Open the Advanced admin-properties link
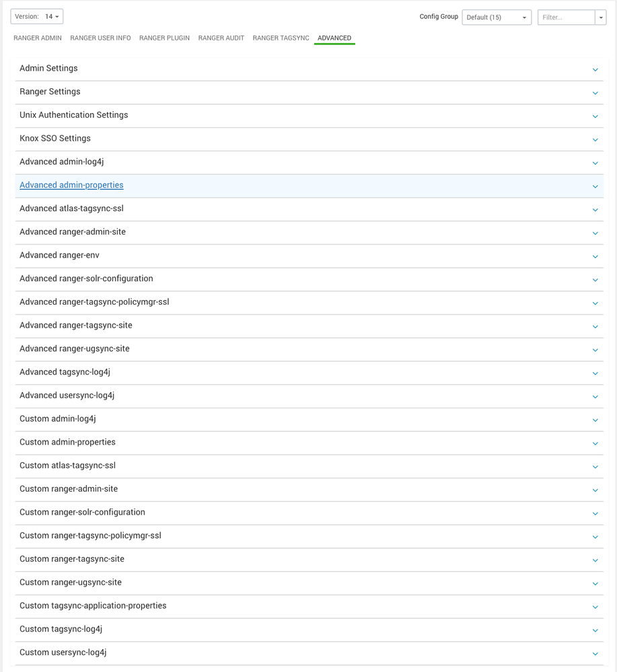617x672 pixels. 71,185
